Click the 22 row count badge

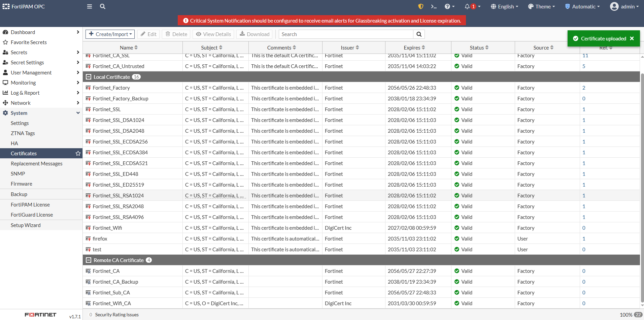638,315
